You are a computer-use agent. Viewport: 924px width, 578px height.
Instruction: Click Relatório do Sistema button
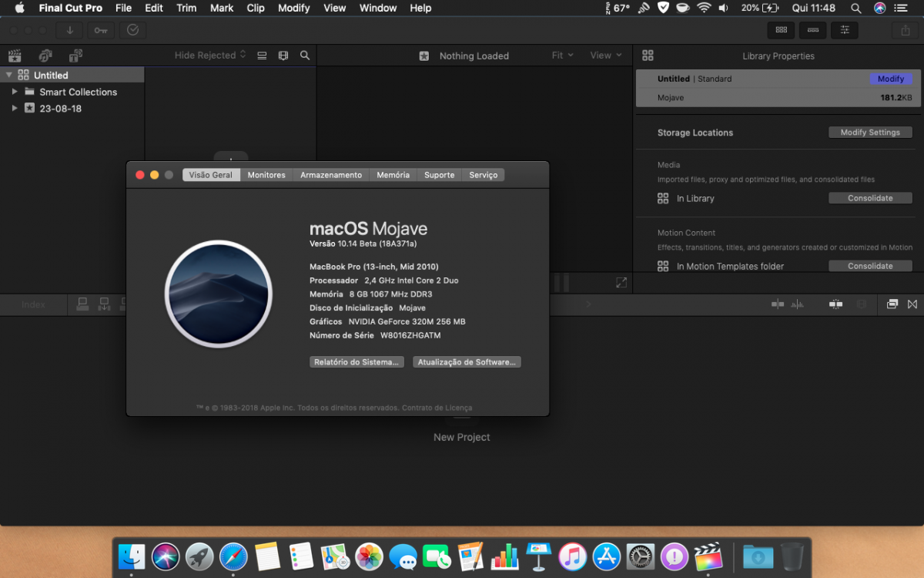pyautogui.click(x=357, y=362)
